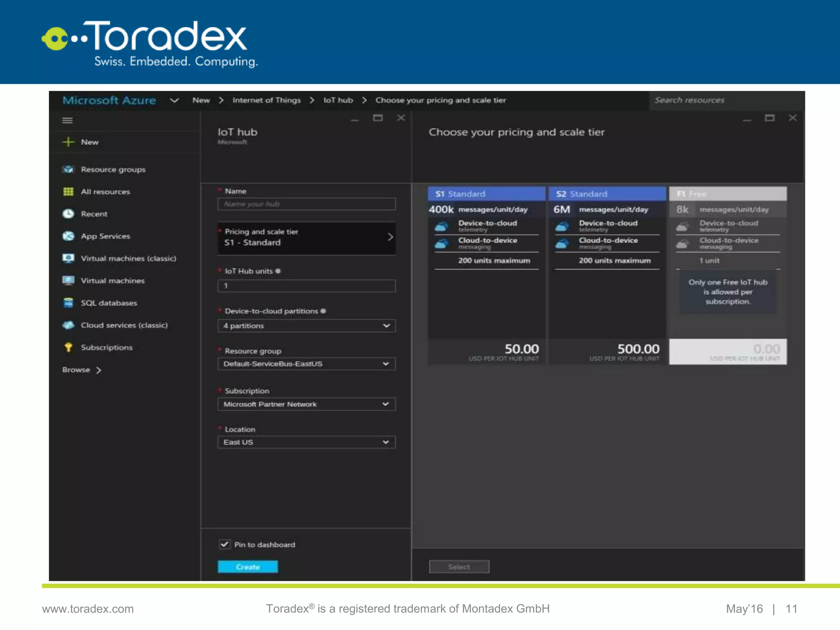Open the Resource group dropdown
Screen dimensions: 840x630
pos(306,364)
